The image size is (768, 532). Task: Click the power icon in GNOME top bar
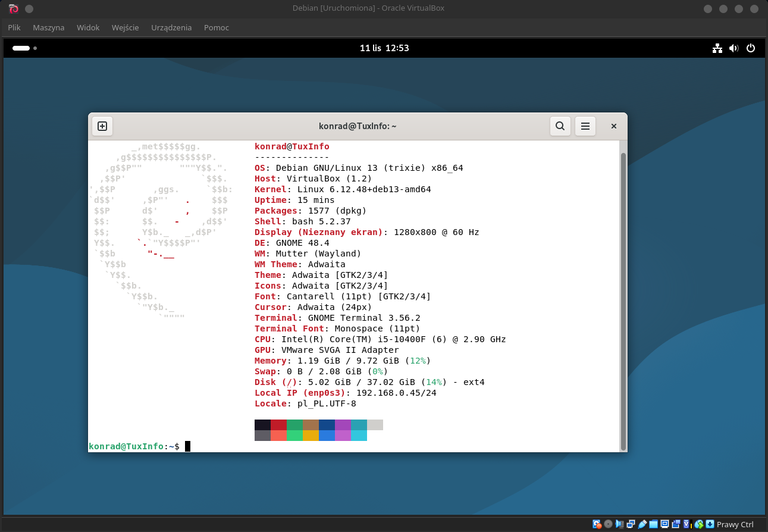coord(751,48)
